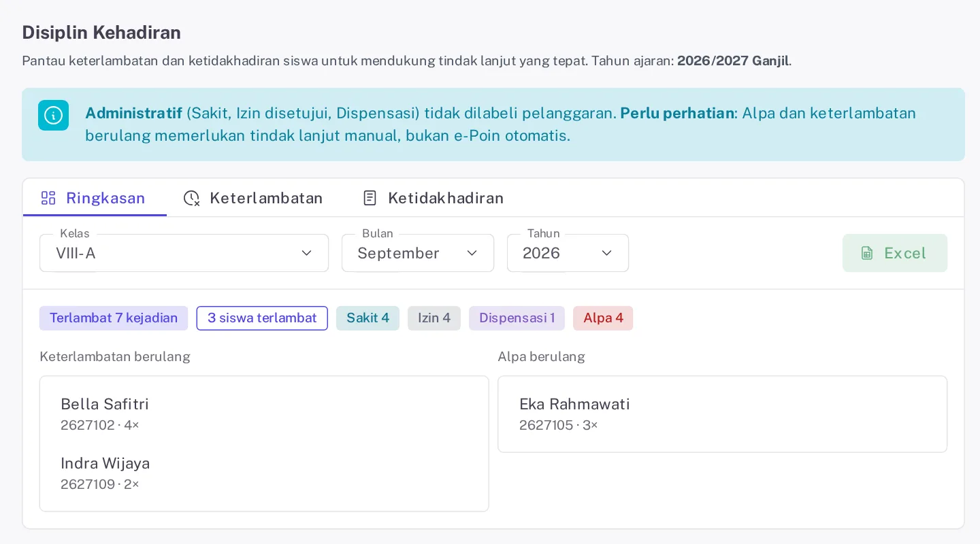The width and height of the screenshot is (980, 544).
Task: Click the "2627102 · 4×" detail line
Action: pos(100,425)
